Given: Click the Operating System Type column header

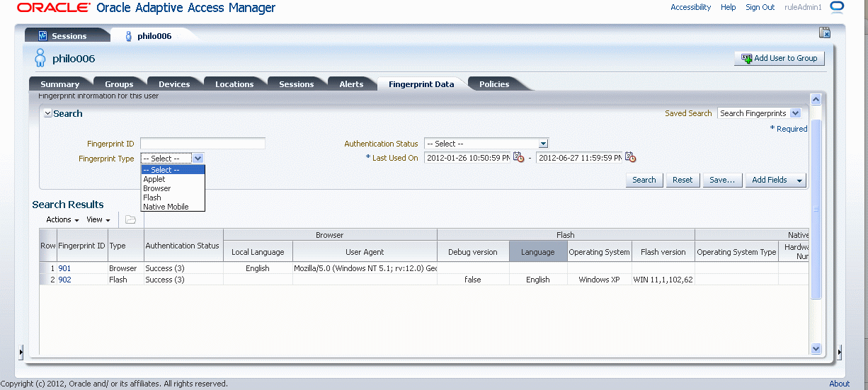Looking at the screenshot, I should [x=736, y=251].
